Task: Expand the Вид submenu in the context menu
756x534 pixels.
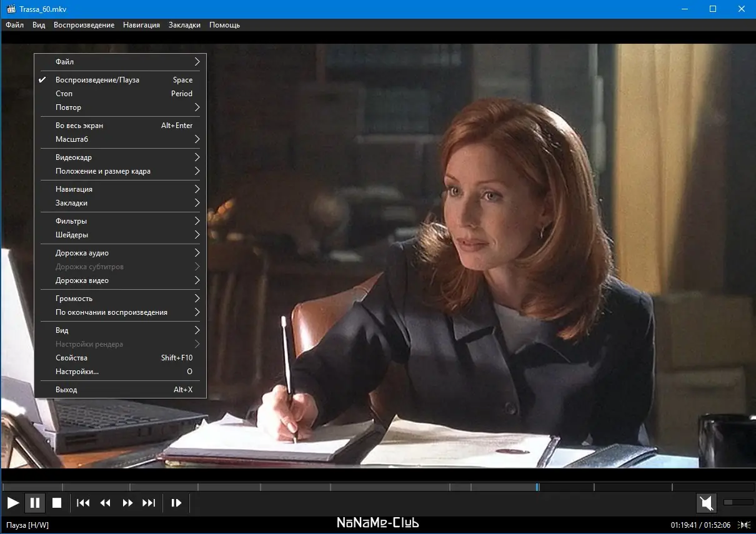Action: click(121, 330)
